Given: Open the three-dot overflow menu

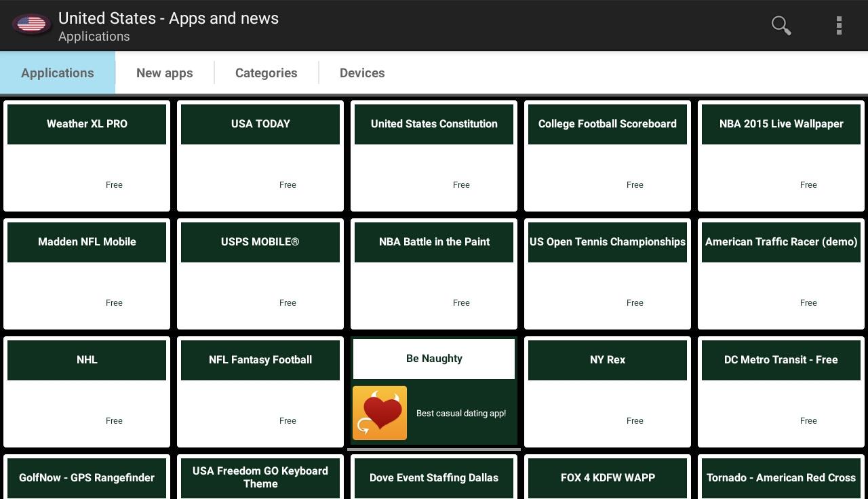Looking at the screenshot, I should coord(839,25).
